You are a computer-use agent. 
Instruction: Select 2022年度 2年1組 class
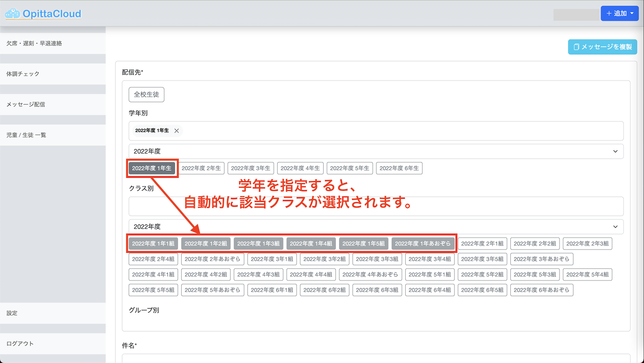tap(482, 244)
